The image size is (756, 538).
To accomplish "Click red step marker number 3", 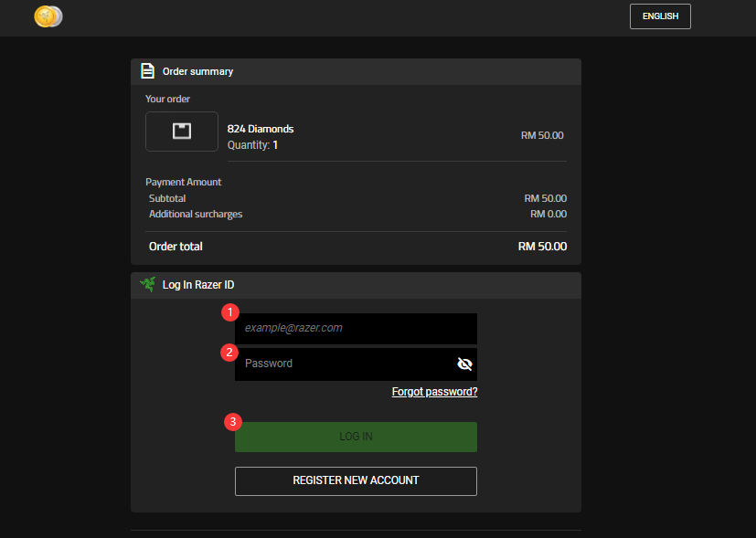I will click(x=233, y=422).
